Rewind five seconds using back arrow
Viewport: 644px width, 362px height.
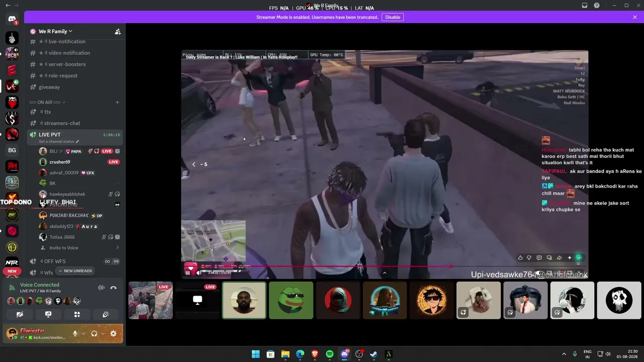194,164
